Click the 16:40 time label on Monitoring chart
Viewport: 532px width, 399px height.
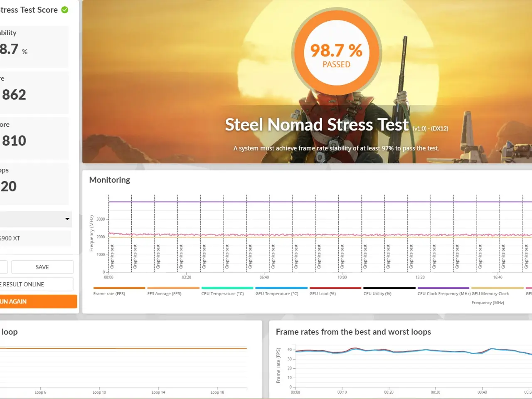point(498,277)
